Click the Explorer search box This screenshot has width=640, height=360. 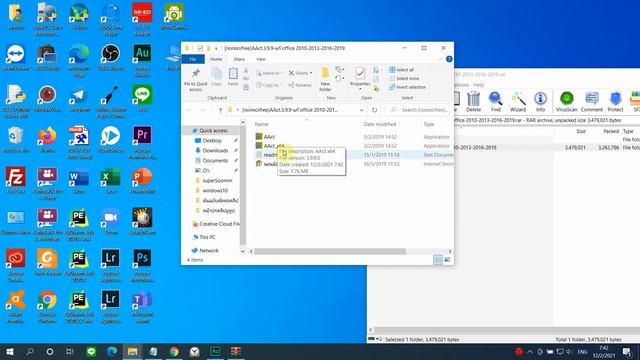click(x=418, y=110)
